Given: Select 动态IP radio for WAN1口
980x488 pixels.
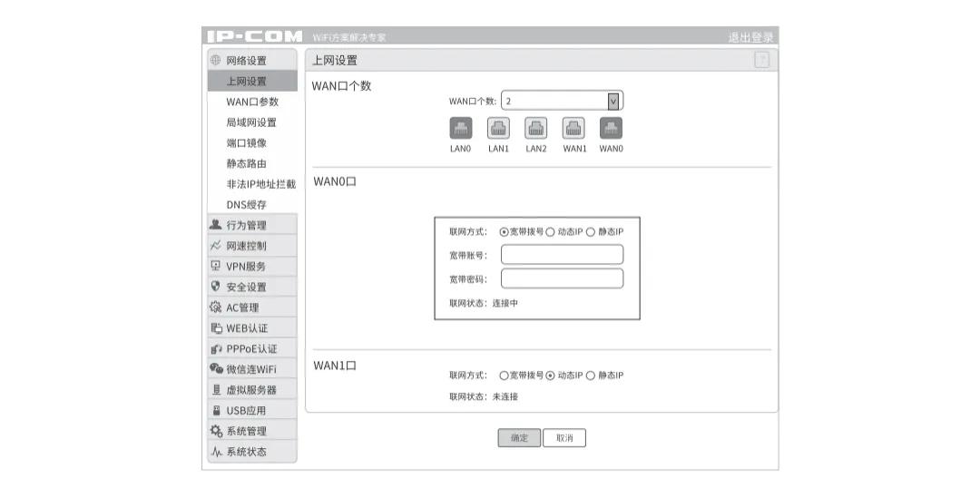Looking at the screenshot, I should pos(550,376).
